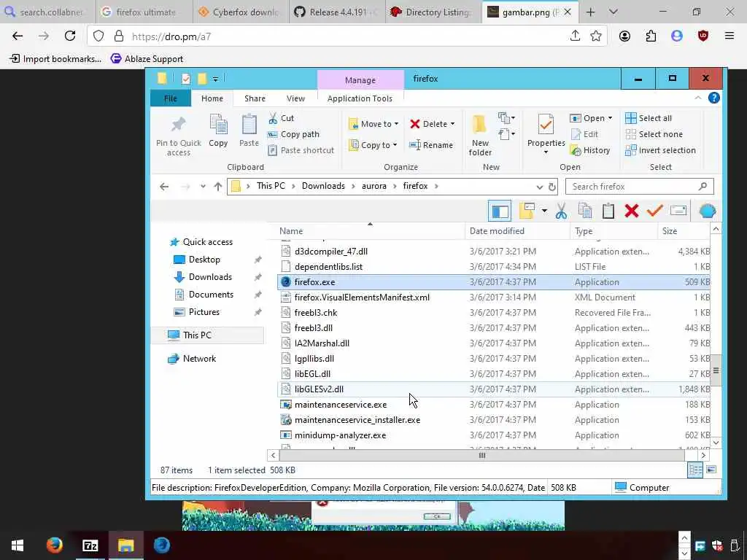Click Pin to Quick access

179,136
